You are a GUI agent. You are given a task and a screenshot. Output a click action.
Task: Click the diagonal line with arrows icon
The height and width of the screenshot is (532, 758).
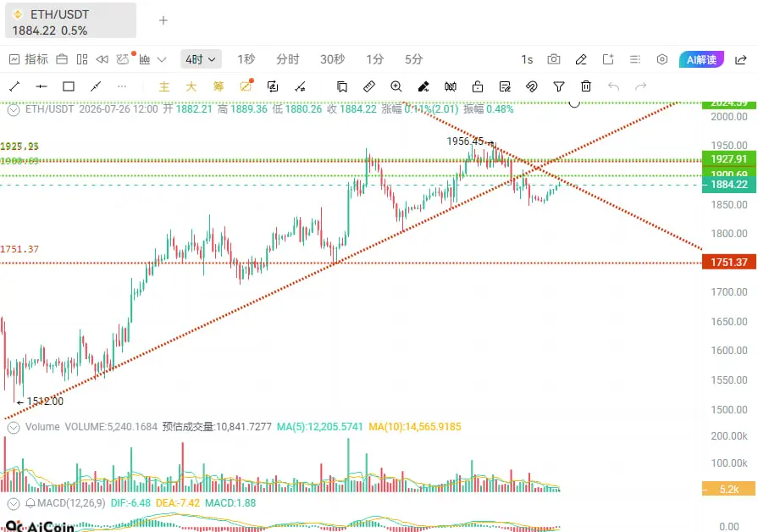tap(300, 86)
